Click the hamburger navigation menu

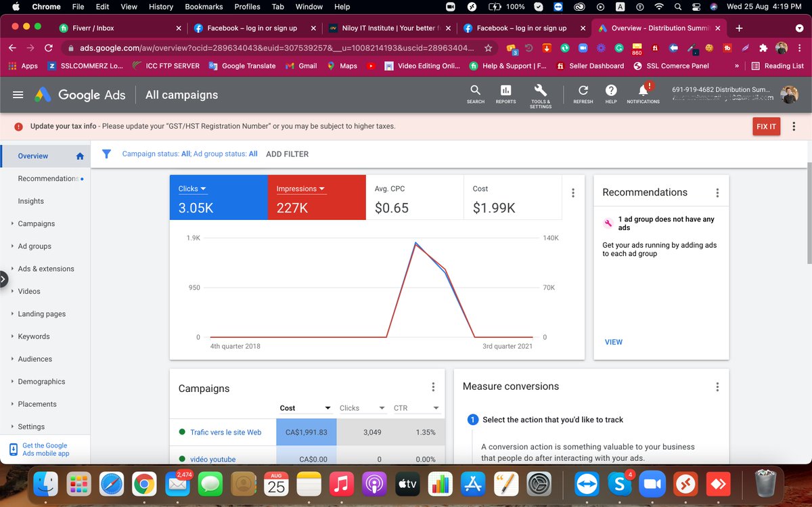[x=18, y=95]
